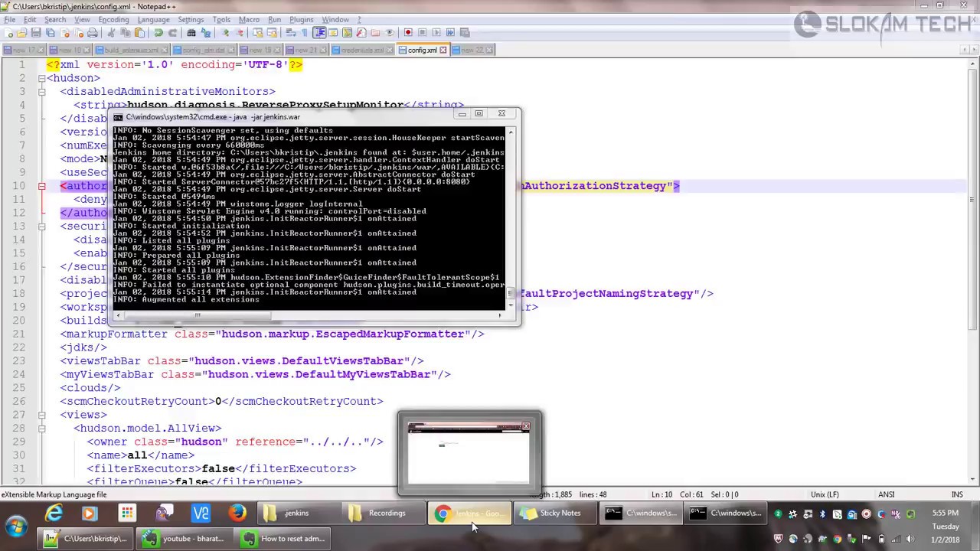Click the New file toolbar icon
Viewport: 980px width, 551px height.
(x=8, y=33)
